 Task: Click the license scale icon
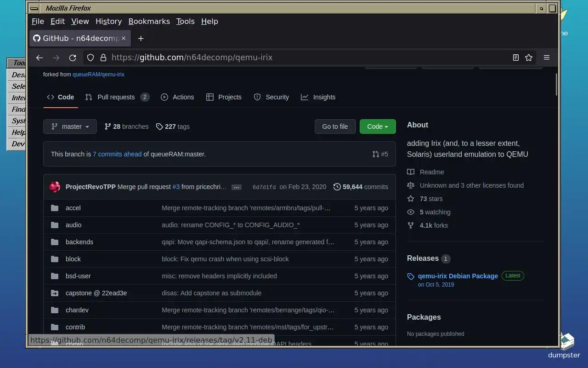tap(411, 185)
